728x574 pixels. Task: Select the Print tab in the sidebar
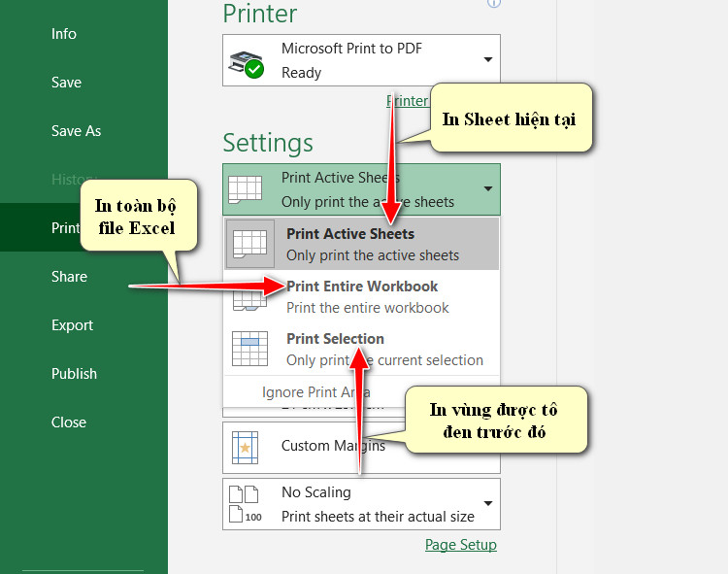pyautogui.click(x=65, y=227)
